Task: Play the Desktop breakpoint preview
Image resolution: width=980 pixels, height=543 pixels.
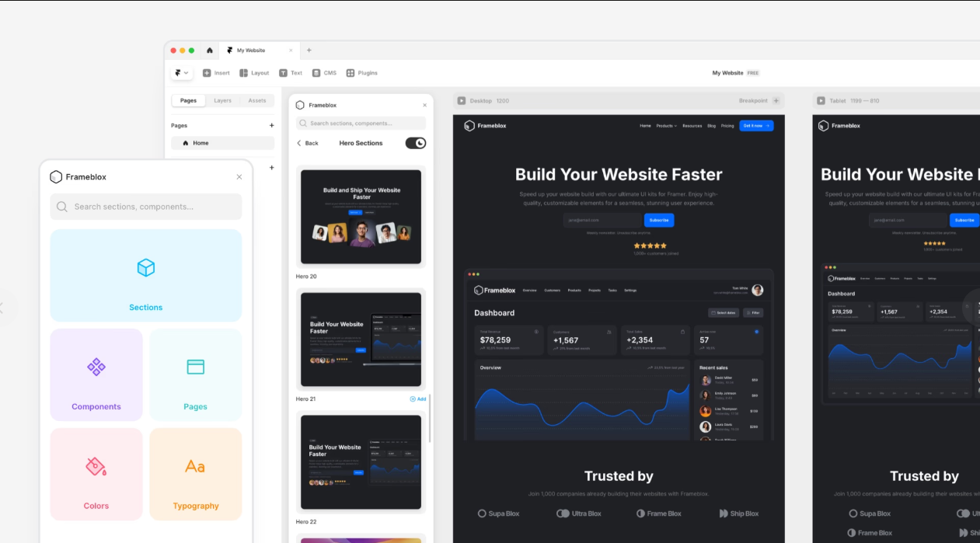Action: pos(462,101)
